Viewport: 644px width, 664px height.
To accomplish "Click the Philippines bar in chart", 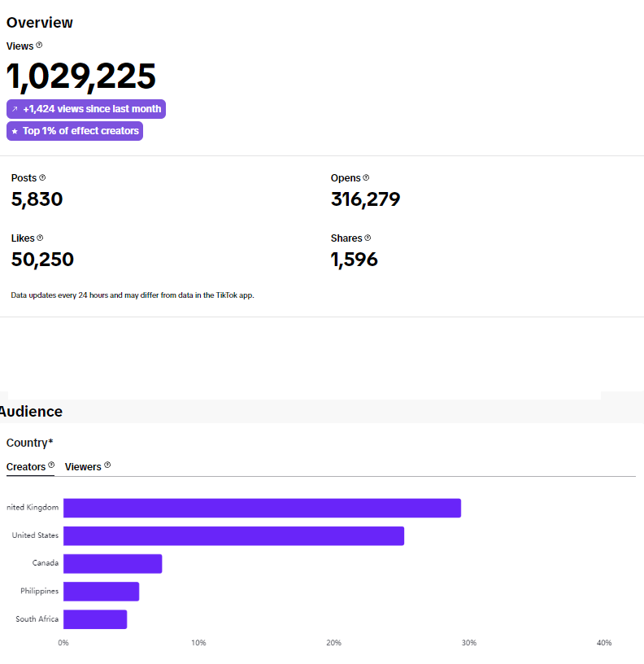I will pos(101,592).
